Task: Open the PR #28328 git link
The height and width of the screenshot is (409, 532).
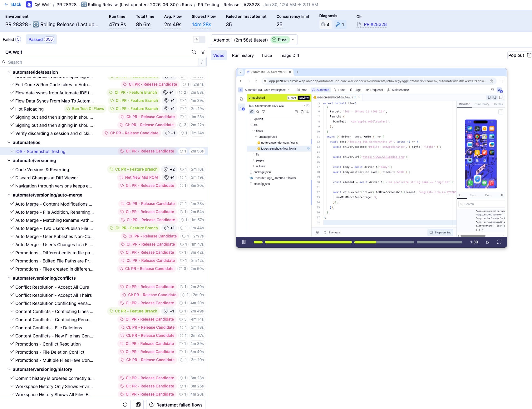Action: tap(375, 24)
